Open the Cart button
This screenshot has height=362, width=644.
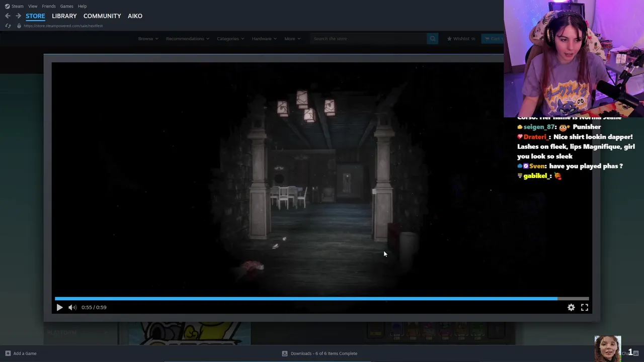[x=492, y=39]
